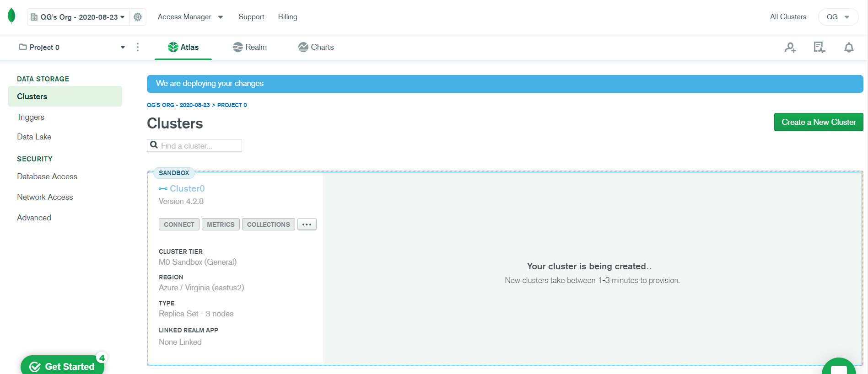Open Advanced security settings
868x374 pixels.
pos(34,218)
